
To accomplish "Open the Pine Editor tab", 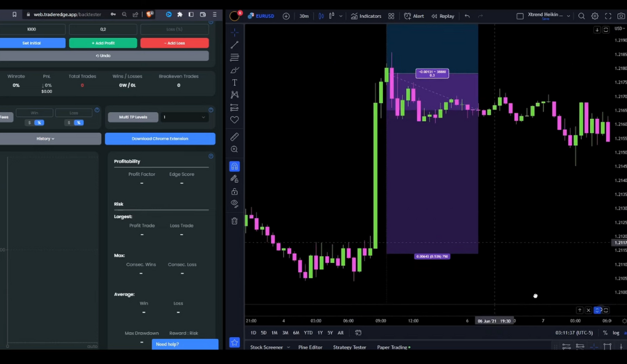I will [x=310, y=347].
